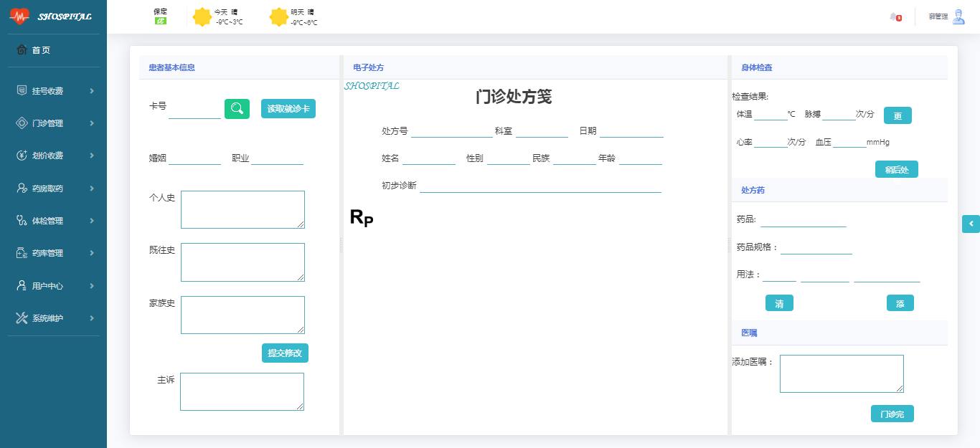The height and width of the screenshot is (448, 980).
Task: Click today's sunny weather icon
Action: pyautogui.click(x=202, y=16)
